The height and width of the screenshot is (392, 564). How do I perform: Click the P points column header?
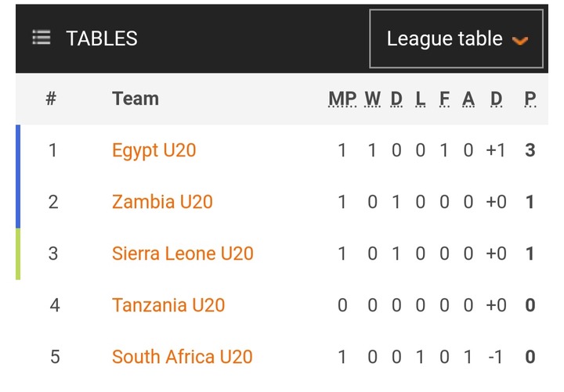(x=530, y=99)
